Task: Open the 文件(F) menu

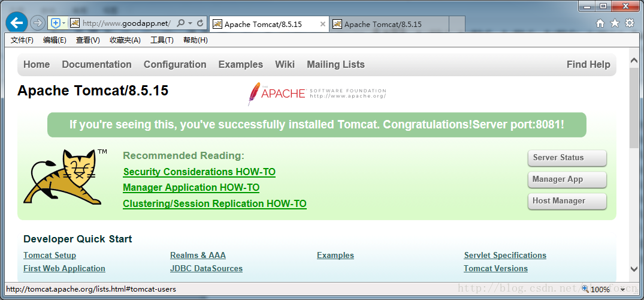Action: pyautogui.click(x=22, y=40)
